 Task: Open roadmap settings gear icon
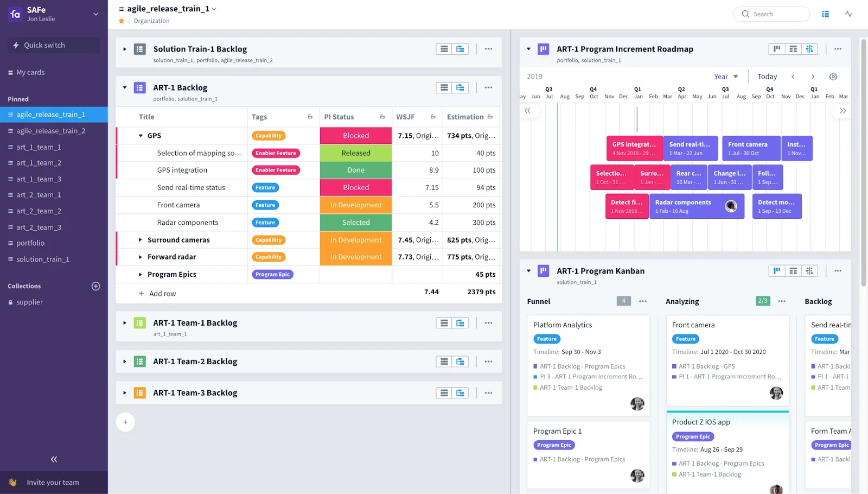pos(833,77)
